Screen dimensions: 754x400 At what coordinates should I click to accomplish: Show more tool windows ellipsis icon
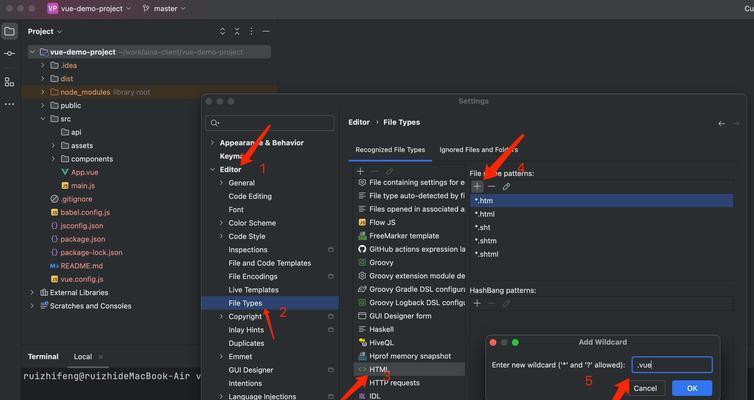pyautogui.click(x=9, y=104)
